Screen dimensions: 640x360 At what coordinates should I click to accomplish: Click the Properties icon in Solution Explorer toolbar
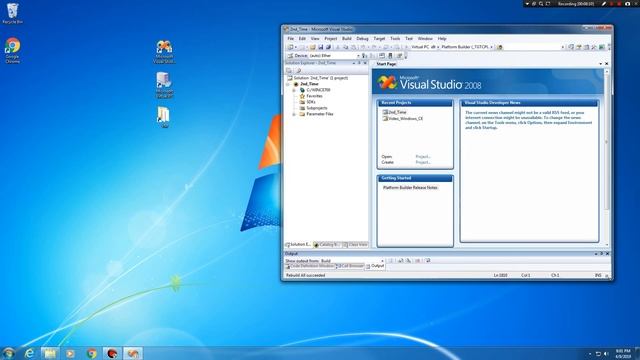[x=289, y=71]
